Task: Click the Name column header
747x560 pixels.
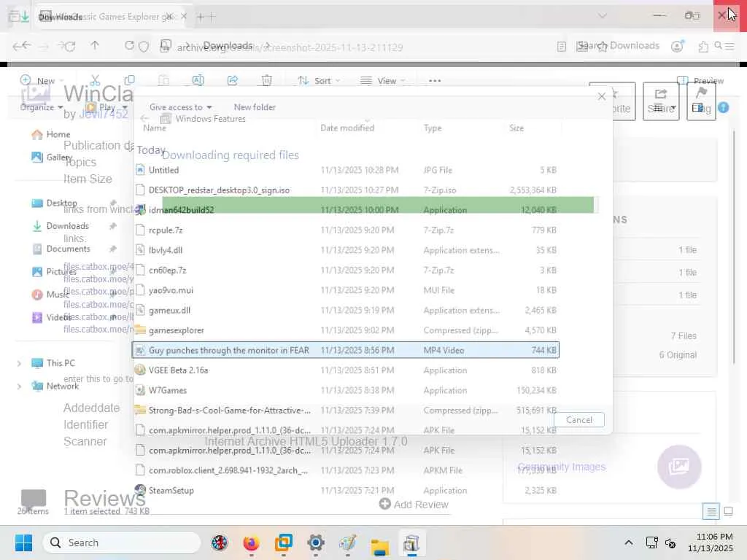Action: tap(155, 128)
